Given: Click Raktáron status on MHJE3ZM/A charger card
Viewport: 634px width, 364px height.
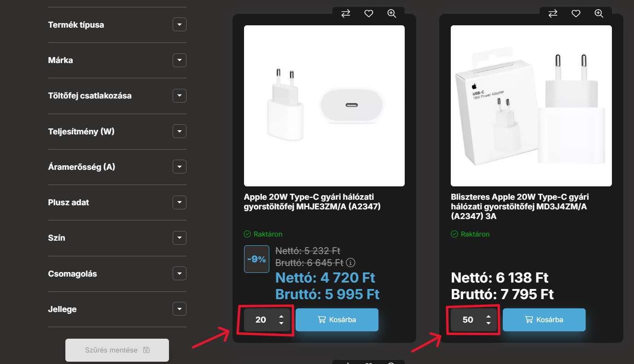Looking at the screenshot, I should point(263,234).
